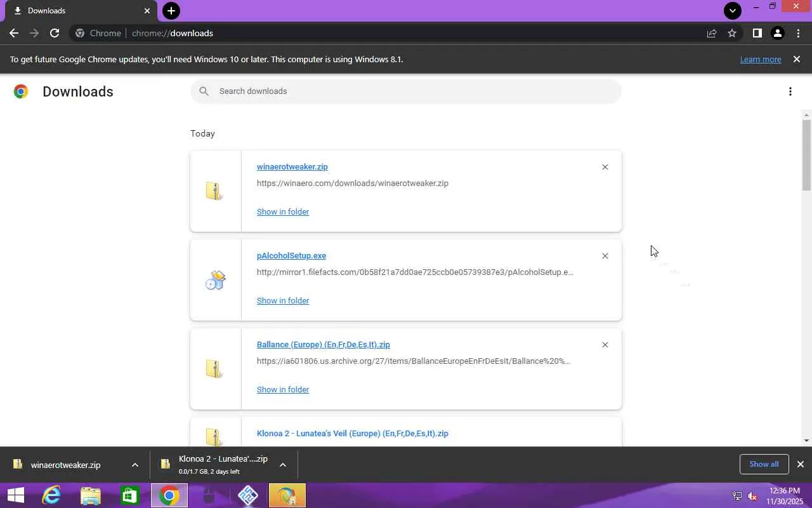Remove pAlcoholSetup.exe from the list
The image size is (812, 508).
[605, 256]
